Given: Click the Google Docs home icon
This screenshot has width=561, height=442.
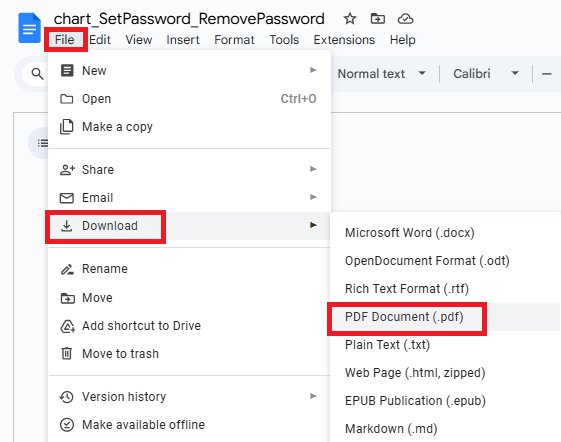Looking at the screenshot, I should tap(29, 28).
